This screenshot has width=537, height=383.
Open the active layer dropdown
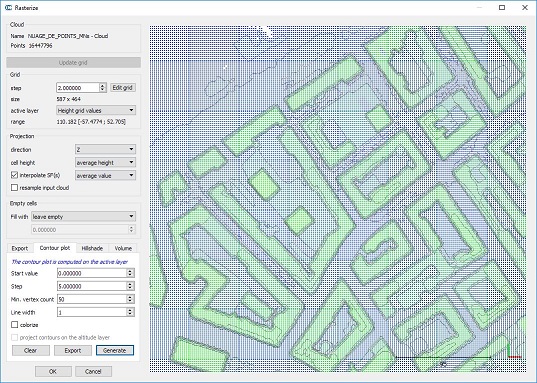pyautogui.click(x=96, y=110)
